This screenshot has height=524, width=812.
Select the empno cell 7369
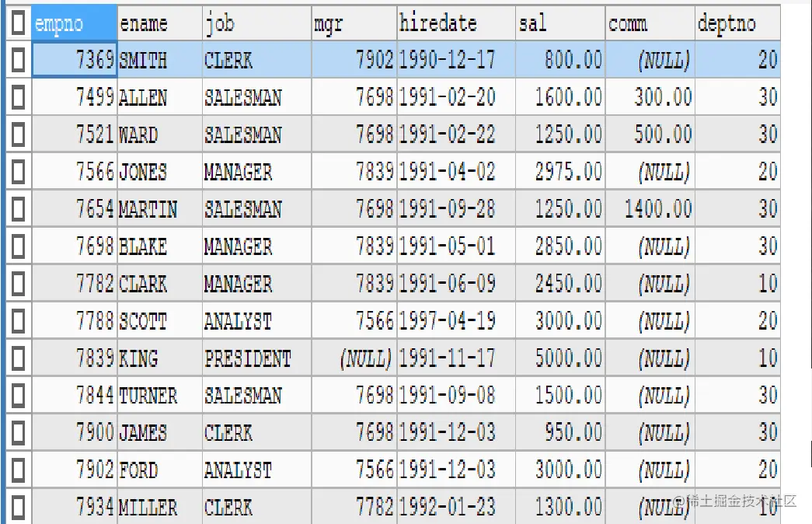coord(75,60)
